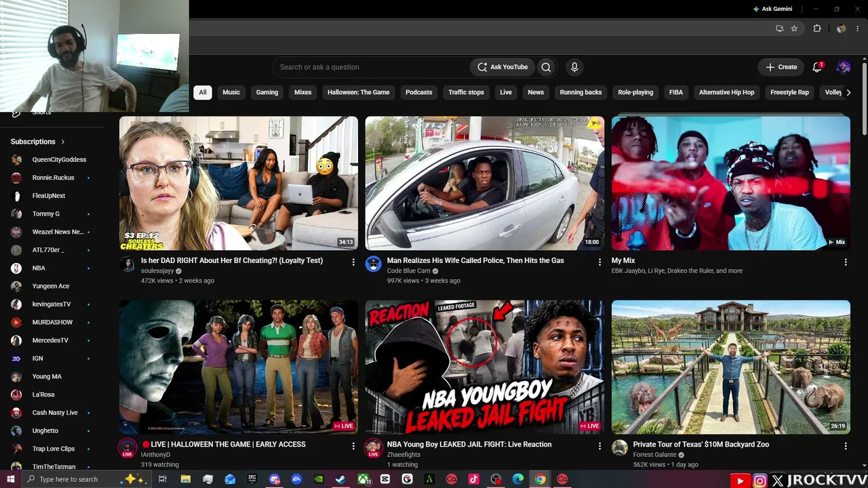This screenshot has width=868, height=488.
Task: Start voice search with the microphone icon
Action: click(x=574, y=67)
